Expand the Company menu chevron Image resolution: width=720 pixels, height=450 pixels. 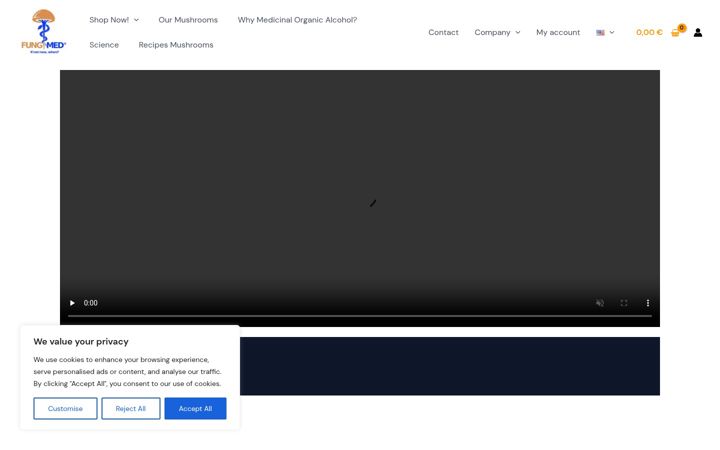pos(518,33)
